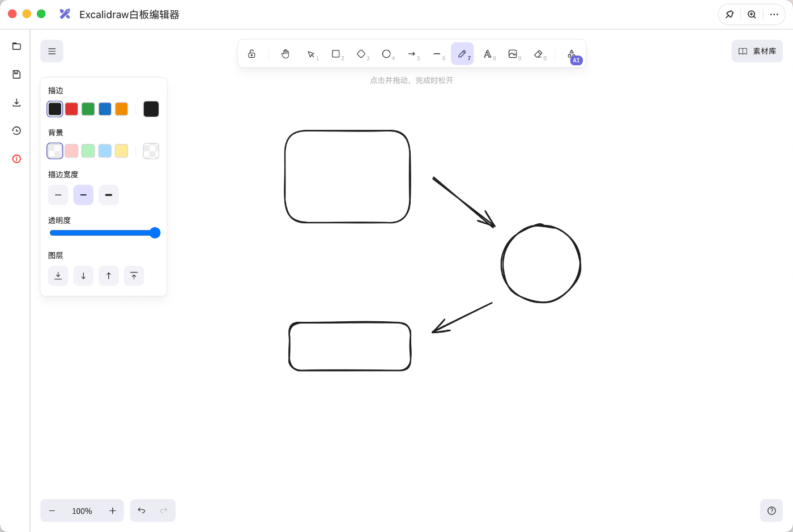Viewport: 793px width, 532px height.
Task: Activate the Text tool
Action: click(x=488, y=54)
